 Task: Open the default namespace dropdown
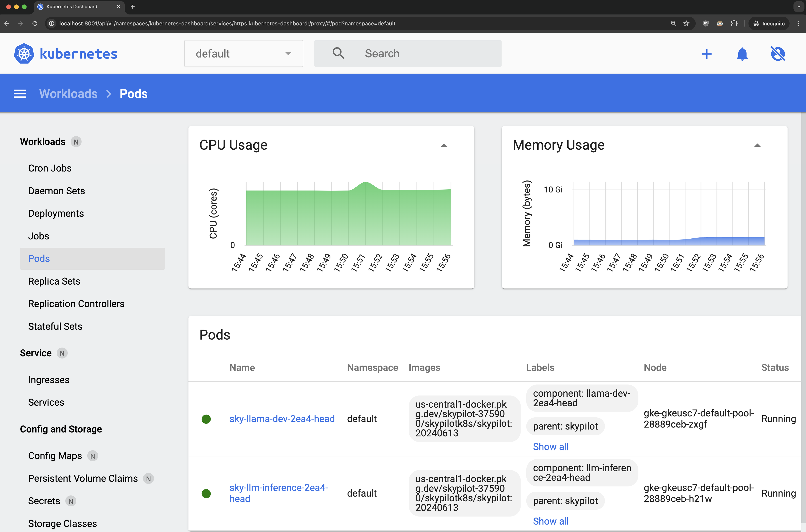244,54
